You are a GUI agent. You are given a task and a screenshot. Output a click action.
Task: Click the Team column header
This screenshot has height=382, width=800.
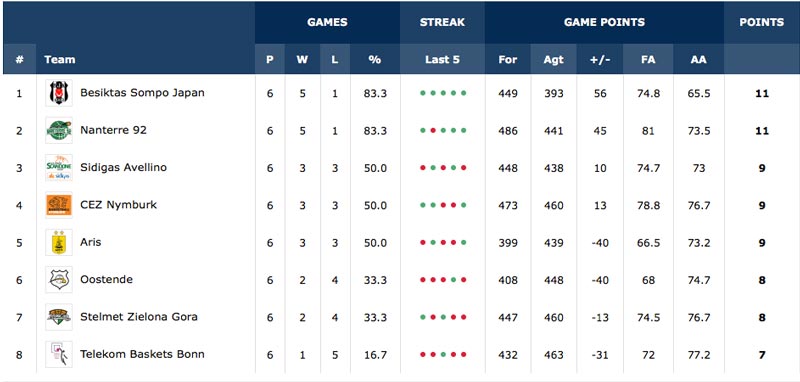(x=60, y=59)
